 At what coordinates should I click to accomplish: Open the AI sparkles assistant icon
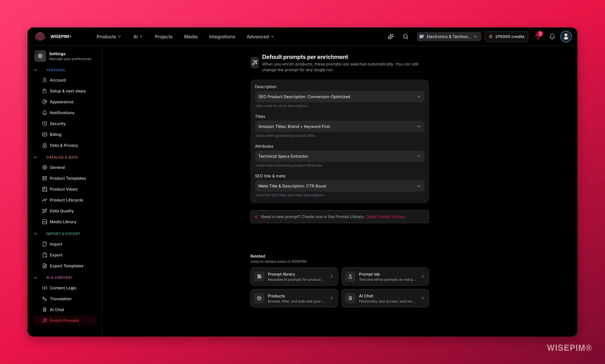tap(390, 37)
